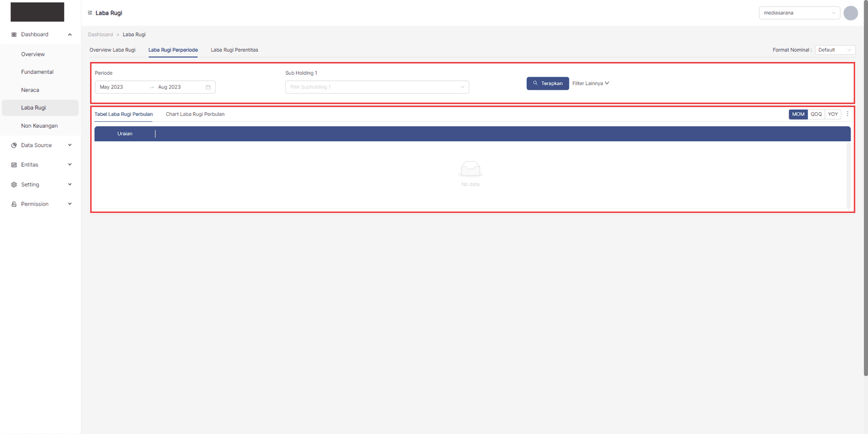Screen dimensions: 868x434
Task: Switch to Laba Rugi Perentitas tab
Action: pos(234,50)
